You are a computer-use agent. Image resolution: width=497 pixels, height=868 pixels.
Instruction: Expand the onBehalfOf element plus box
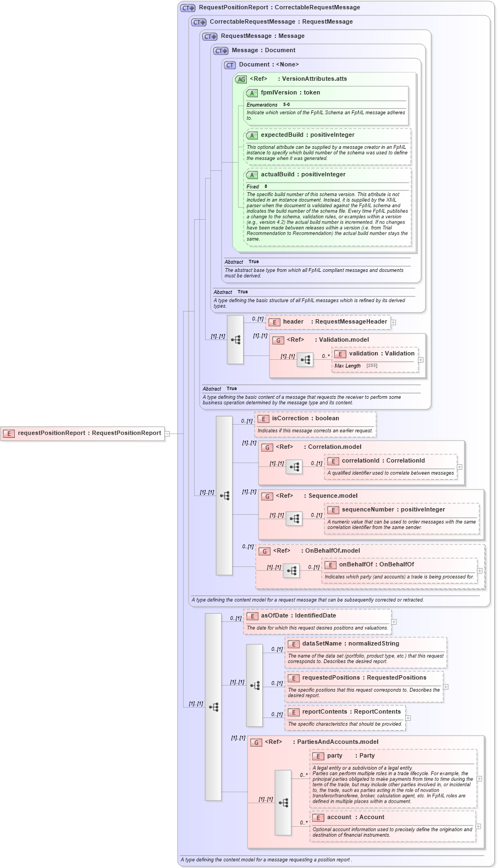pyautogui.click(x=480, y=571)
